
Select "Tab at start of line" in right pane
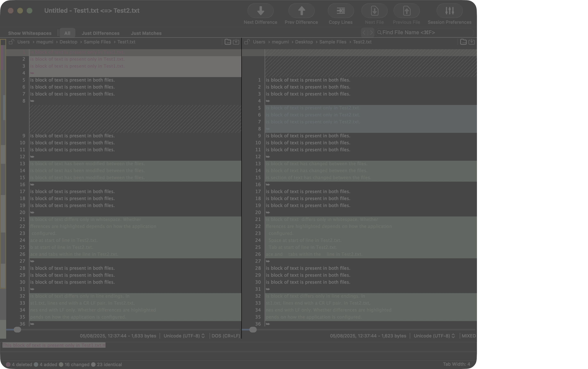(371, 247)
